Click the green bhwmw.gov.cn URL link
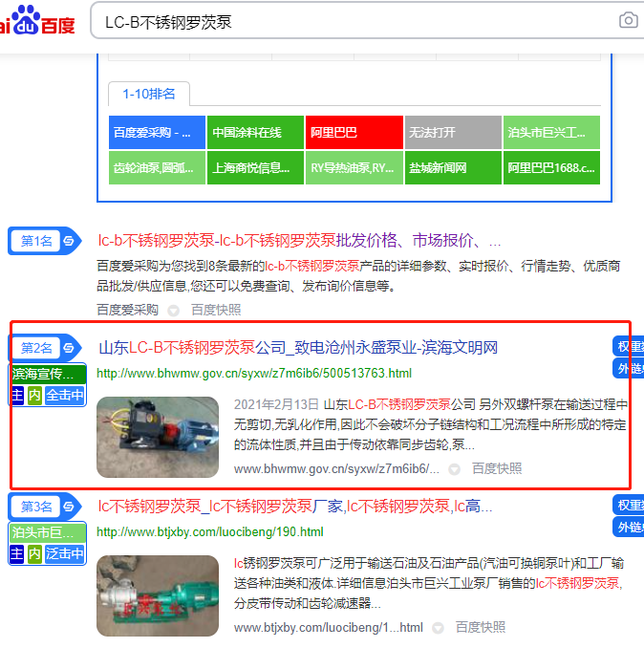This screenshot has height=648, width=644. click(254, 373)
